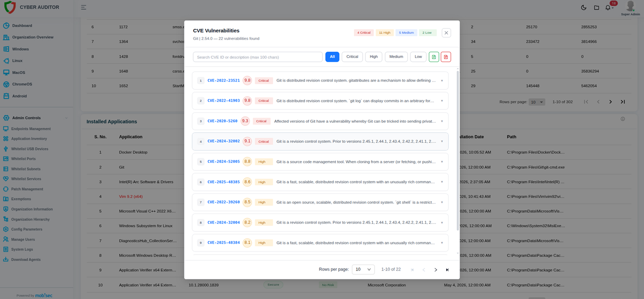The image size is (644, 299).
Task: Jump to last page of process table
Action: pos(623,102)
